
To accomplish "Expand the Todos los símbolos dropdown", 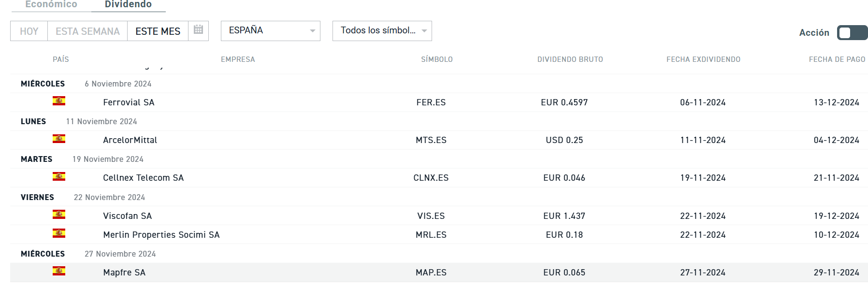I will 382,31.
